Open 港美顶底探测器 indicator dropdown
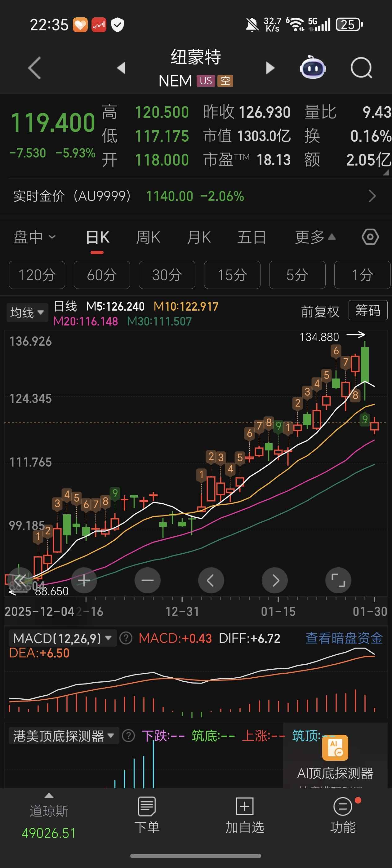 pos(64,736)
